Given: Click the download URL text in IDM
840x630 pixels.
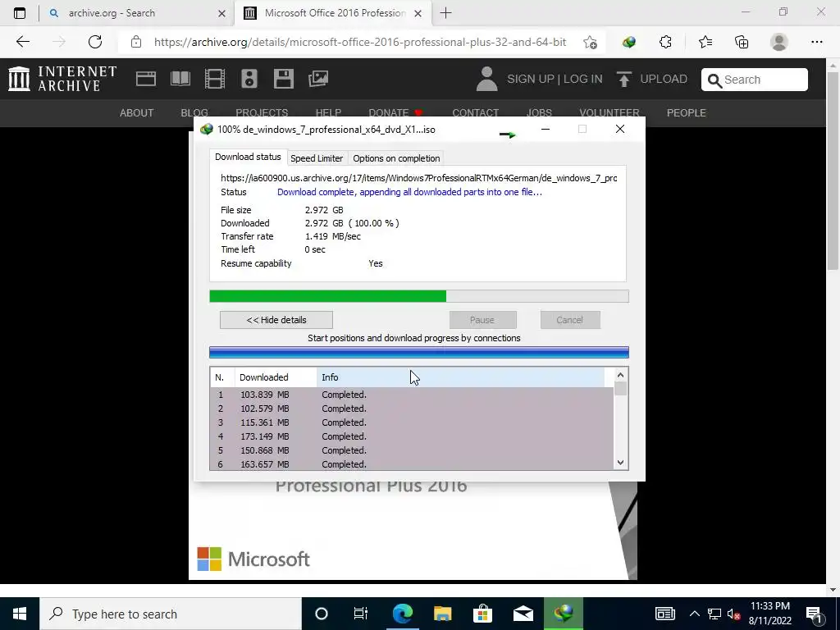Looking at the screenshot, I should click(x=418, y=178).
